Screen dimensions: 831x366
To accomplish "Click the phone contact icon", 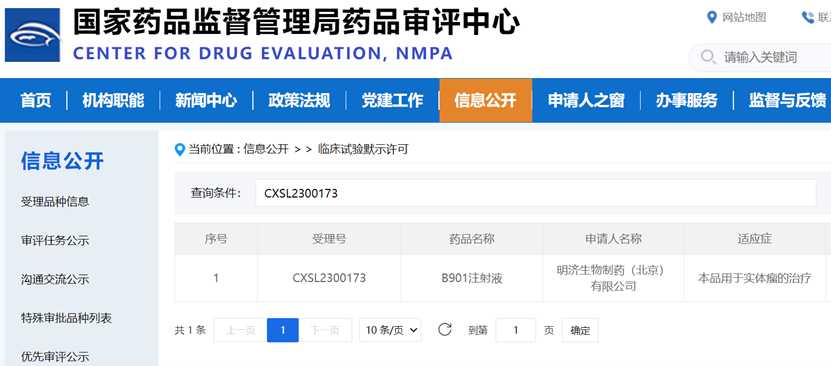I will pos(807,17).
